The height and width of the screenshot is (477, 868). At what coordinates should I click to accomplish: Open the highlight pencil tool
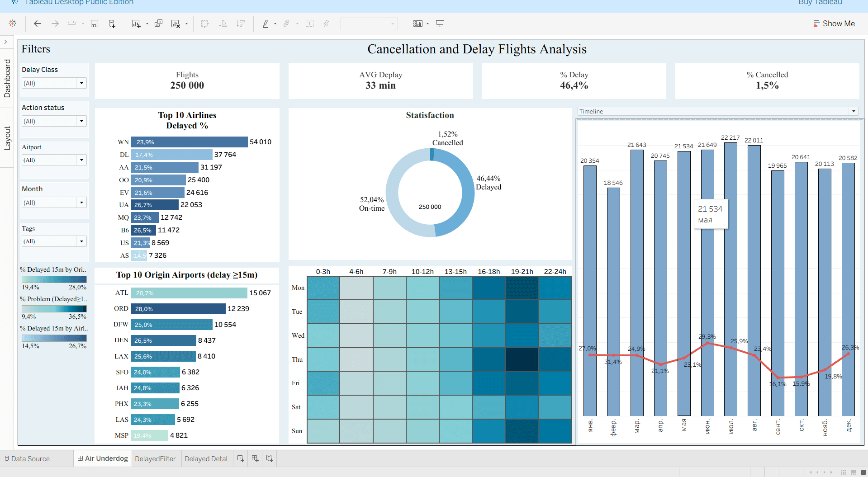pyautogui.click(x=266, y=24)
